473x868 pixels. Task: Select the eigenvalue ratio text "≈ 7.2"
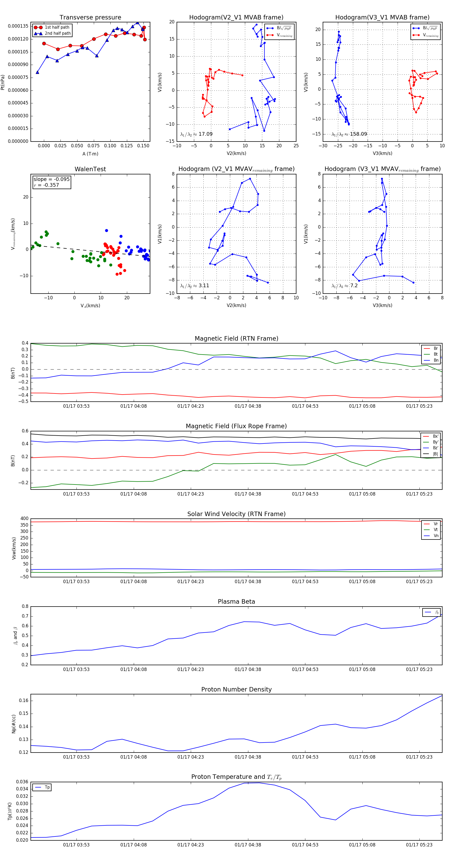click(x=351, y=286)
